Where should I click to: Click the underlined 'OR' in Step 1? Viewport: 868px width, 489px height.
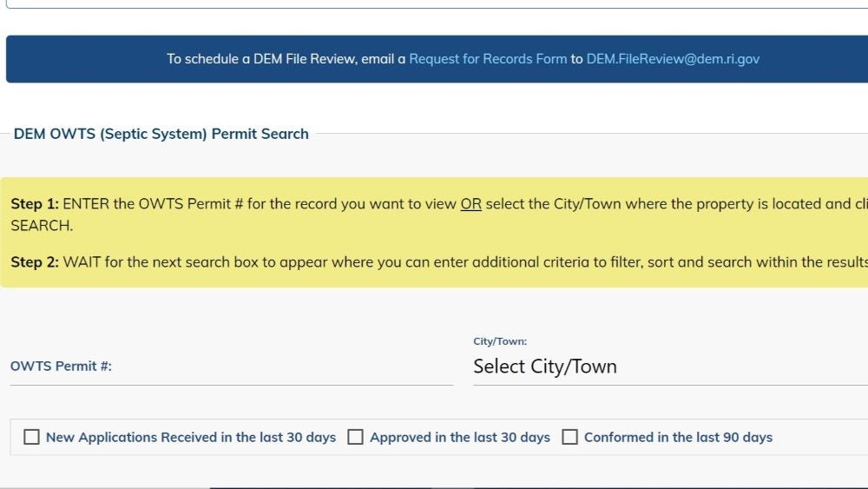click(470, 204)
